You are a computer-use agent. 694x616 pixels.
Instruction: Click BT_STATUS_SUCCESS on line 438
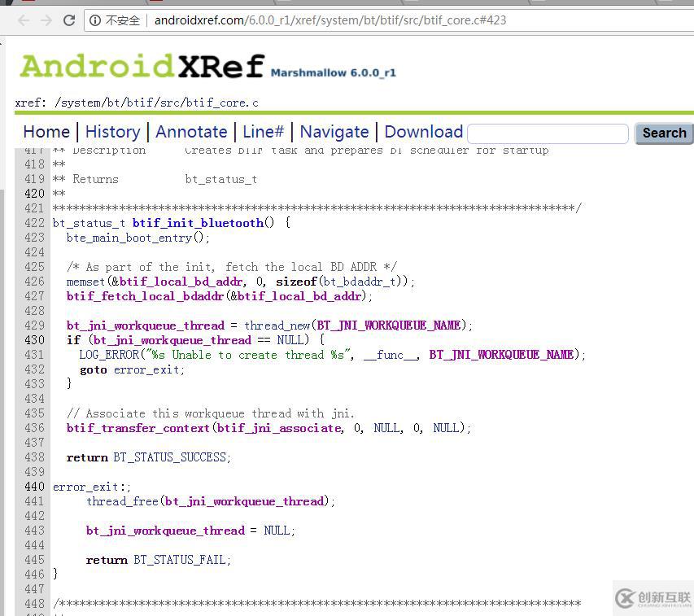click(169, 457)
